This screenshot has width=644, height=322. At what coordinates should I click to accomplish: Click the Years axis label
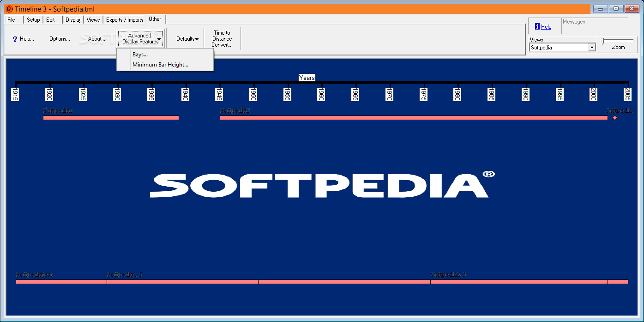[307, 78]
